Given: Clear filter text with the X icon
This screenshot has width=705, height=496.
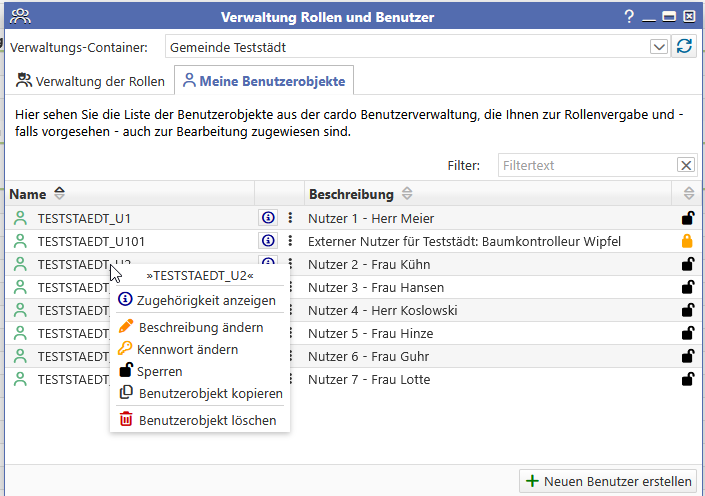Looking at the screenshot, I should [x=686, y=166].
